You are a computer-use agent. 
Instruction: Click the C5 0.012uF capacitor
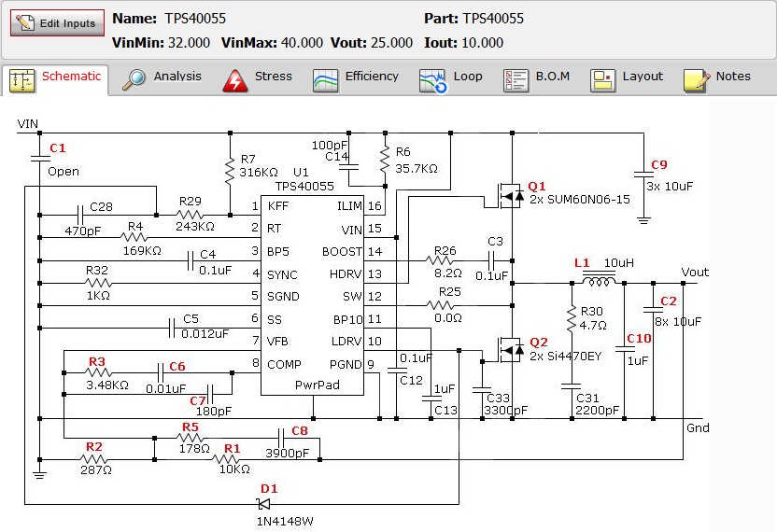point(172,328)
